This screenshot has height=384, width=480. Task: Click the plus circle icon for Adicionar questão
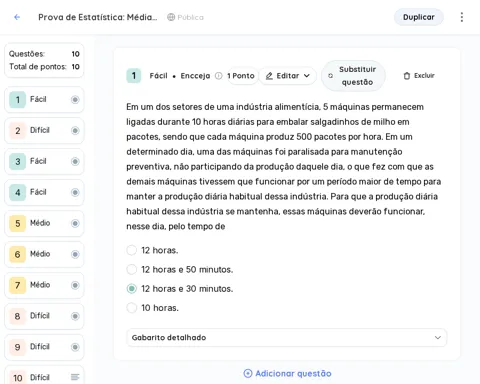point(248,373)
